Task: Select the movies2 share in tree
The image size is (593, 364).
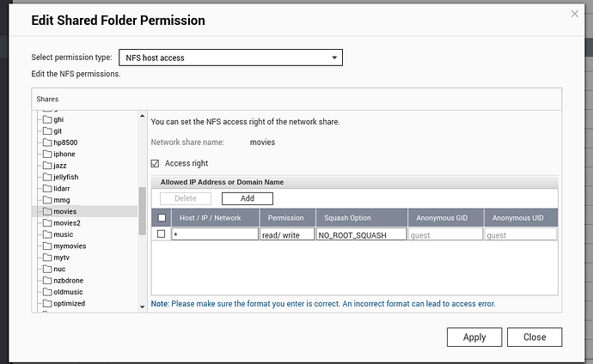Action: pyautogui.click(x=66, y=223)
